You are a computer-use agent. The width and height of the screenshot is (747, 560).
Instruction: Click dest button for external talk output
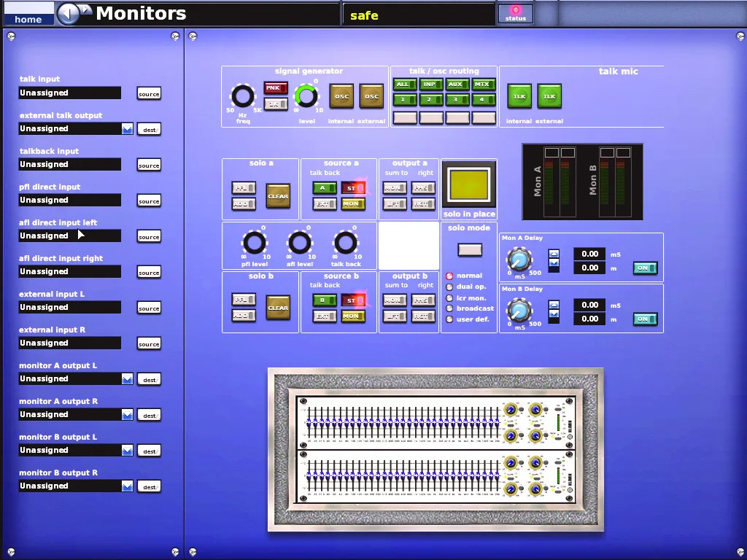tap(149, 130)
